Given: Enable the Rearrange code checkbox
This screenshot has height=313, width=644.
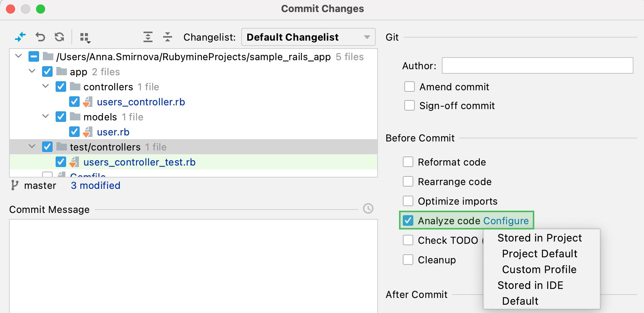Looking at the screenshot, I should 408,181.
